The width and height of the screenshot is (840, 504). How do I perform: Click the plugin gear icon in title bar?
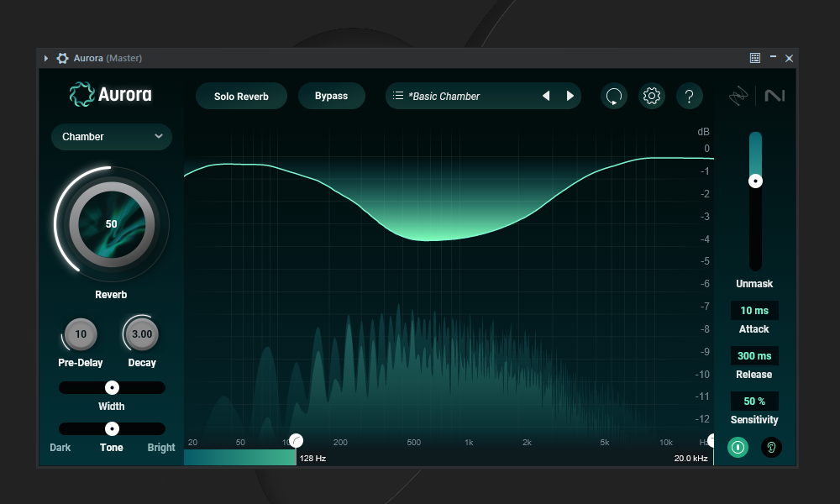pos(62,58)
